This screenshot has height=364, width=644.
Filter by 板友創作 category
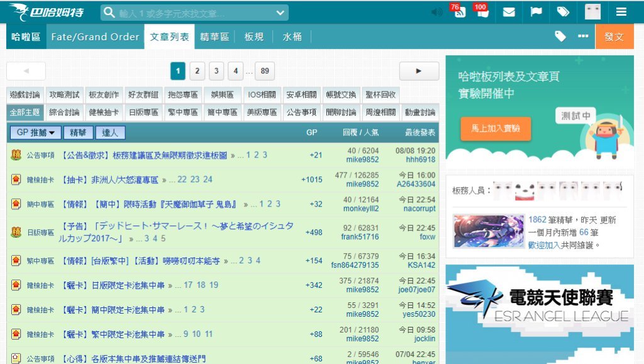[x=104, y=95]
